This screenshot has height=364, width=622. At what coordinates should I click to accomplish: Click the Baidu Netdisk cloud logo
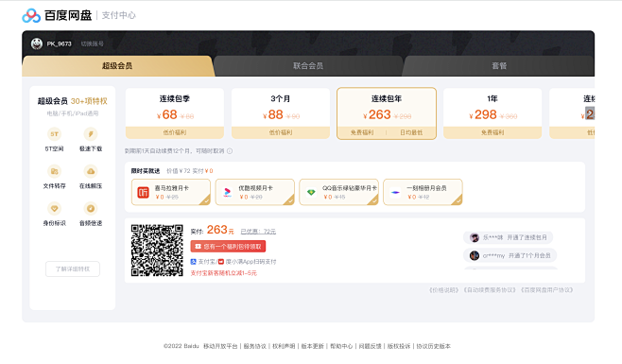coord(31,15)
